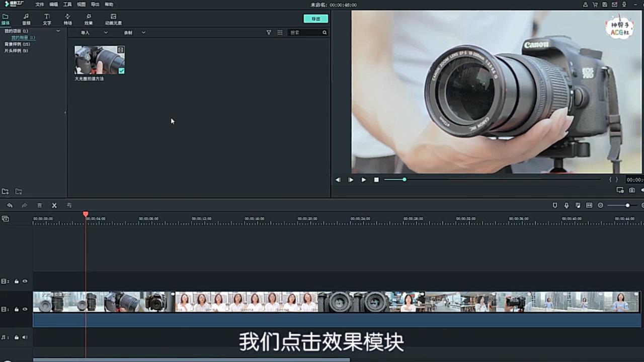
Task: Click the preview quality display icon
Action: point(620,191)
